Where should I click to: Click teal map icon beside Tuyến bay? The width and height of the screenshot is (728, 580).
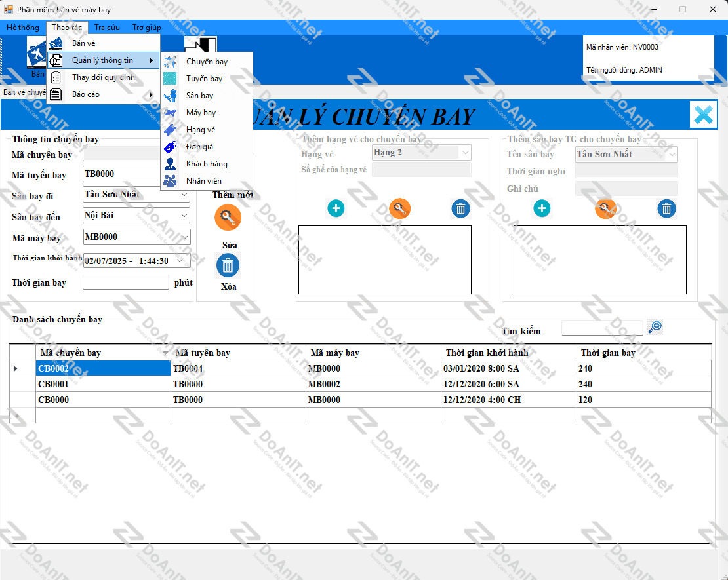(x=170, y=79)
